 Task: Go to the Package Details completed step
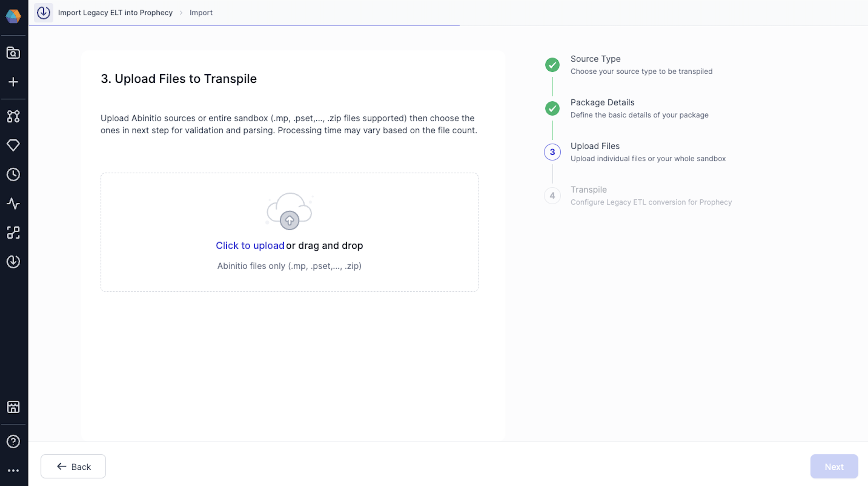552,108
